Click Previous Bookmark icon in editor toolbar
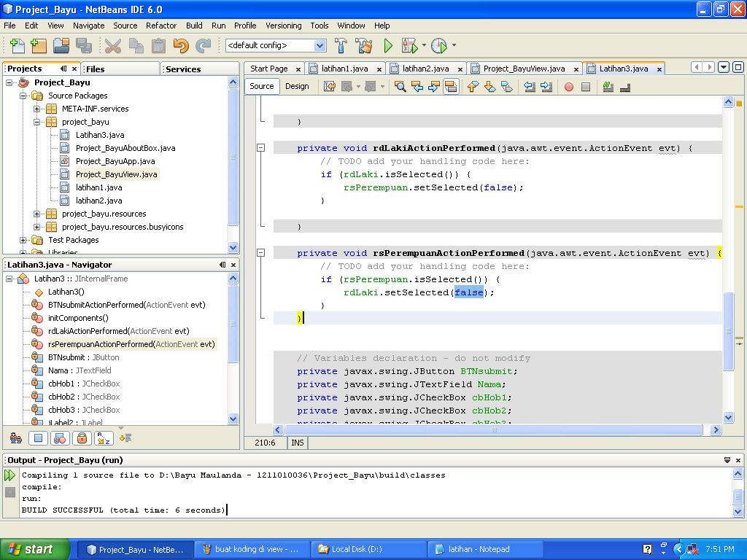747x560 pixels. coord(473,87)
